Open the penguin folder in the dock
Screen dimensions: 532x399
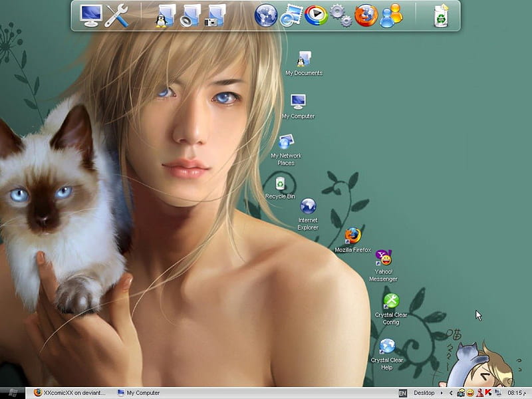click(x=166, y=15)
